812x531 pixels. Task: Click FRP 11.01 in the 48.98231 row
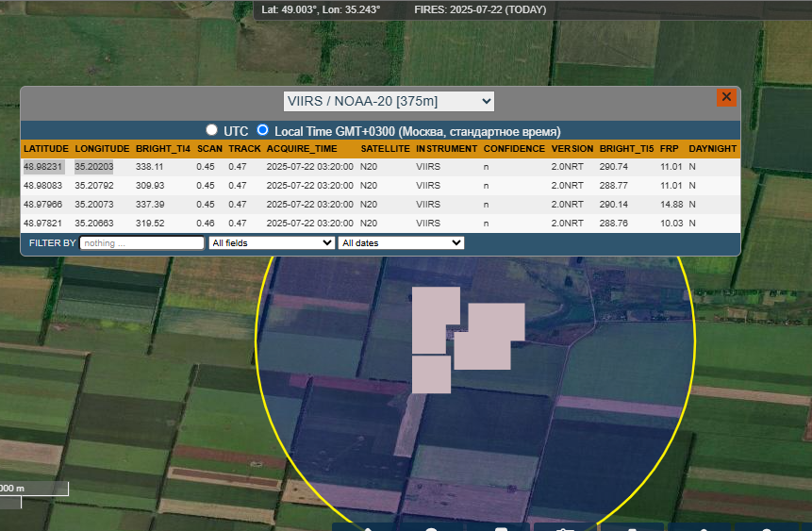(671, 167)
